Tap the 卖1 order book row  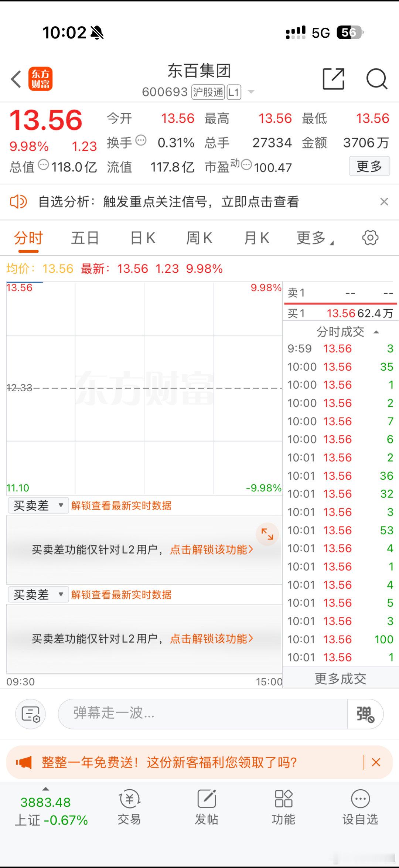pos(340,293)
